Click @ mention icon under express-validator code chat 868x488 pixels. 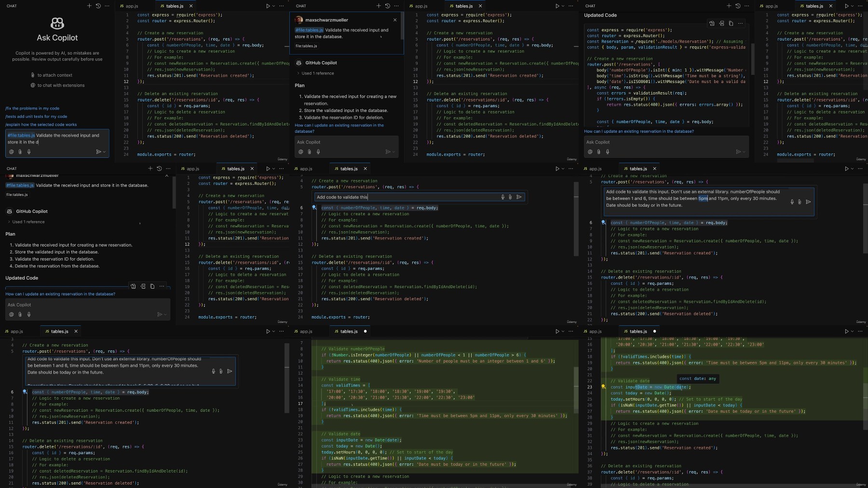(590, 152)
